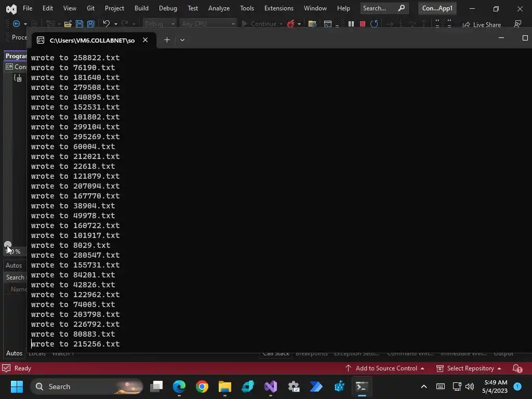Open clock showing 5:49 AM 5/4/2023
532x399 pixels.
point(495,387)
